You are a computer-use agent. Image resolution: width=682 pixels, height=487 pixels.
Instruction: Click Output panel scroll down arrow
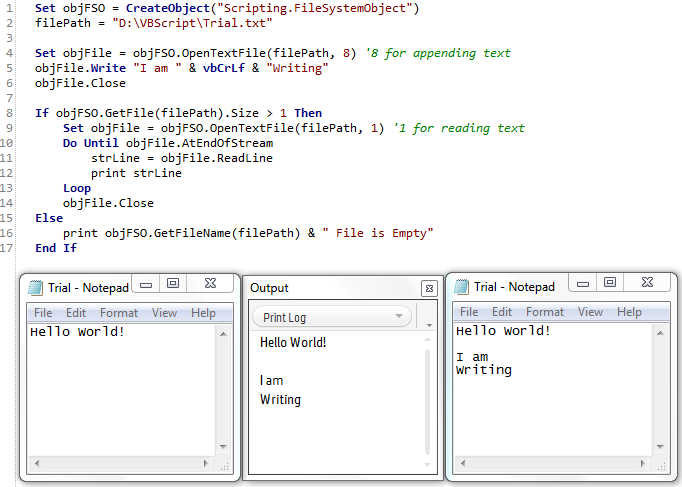pos(427,465)
